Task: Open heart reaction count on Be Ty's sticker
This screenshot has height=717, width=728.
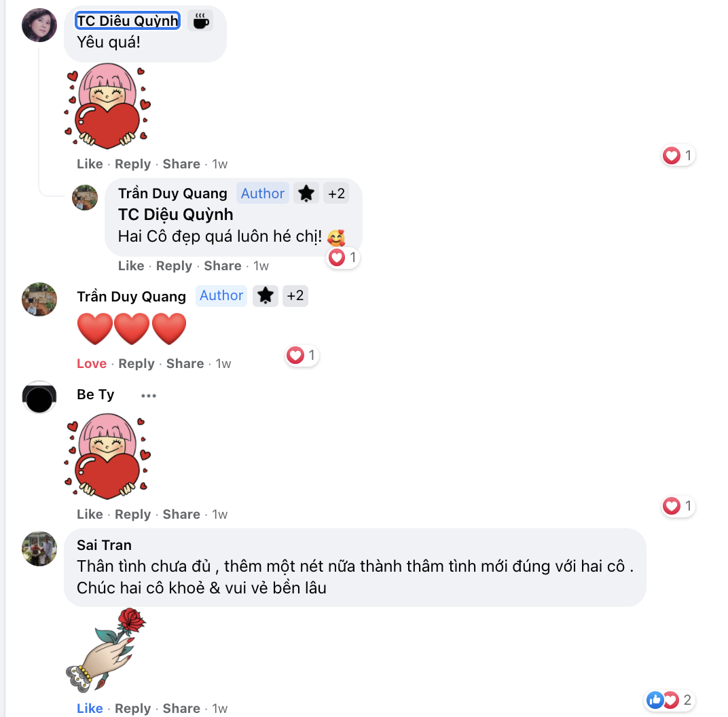Action: tap(678, 505)
